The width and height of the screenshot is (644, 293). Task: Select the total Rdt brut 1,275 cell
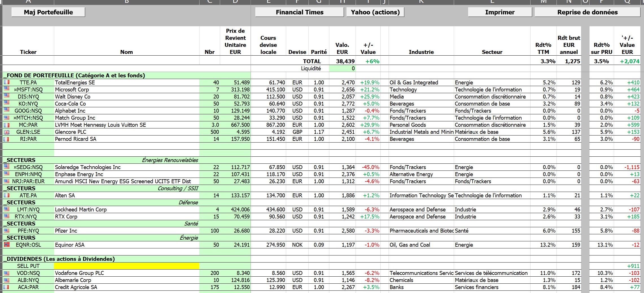pos(569,61)
